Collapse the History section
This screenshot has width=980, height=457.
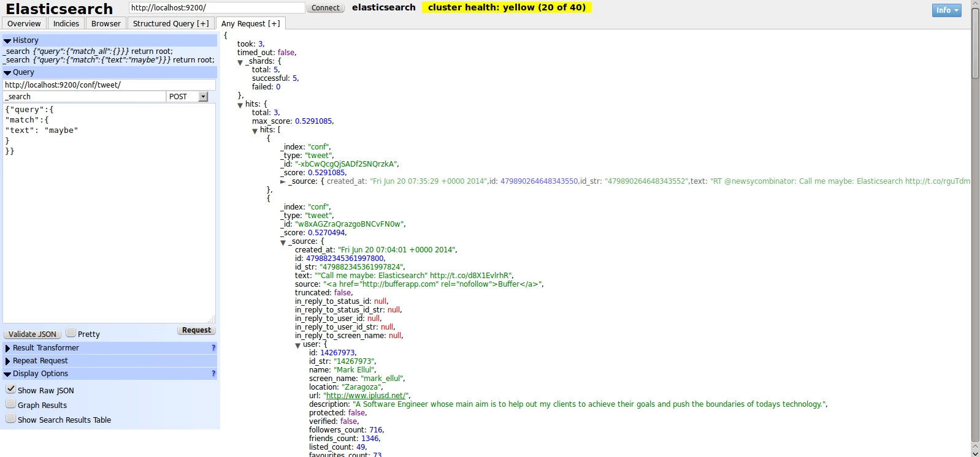110,40
